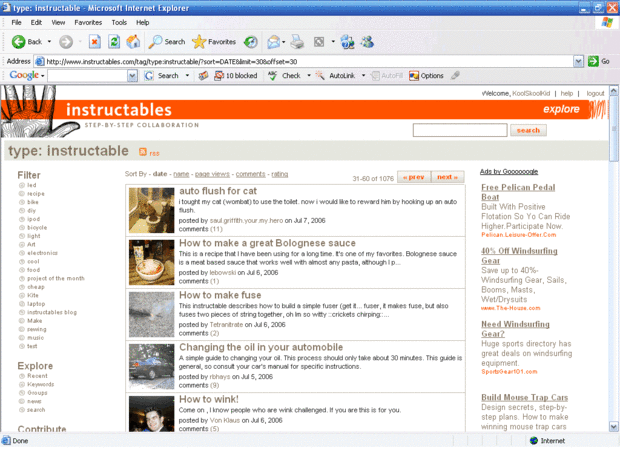The height and width of the screenshot is (465, 620).
Task: Open the Search magnifier toolbar button
Action: click(x=167, y=42)
